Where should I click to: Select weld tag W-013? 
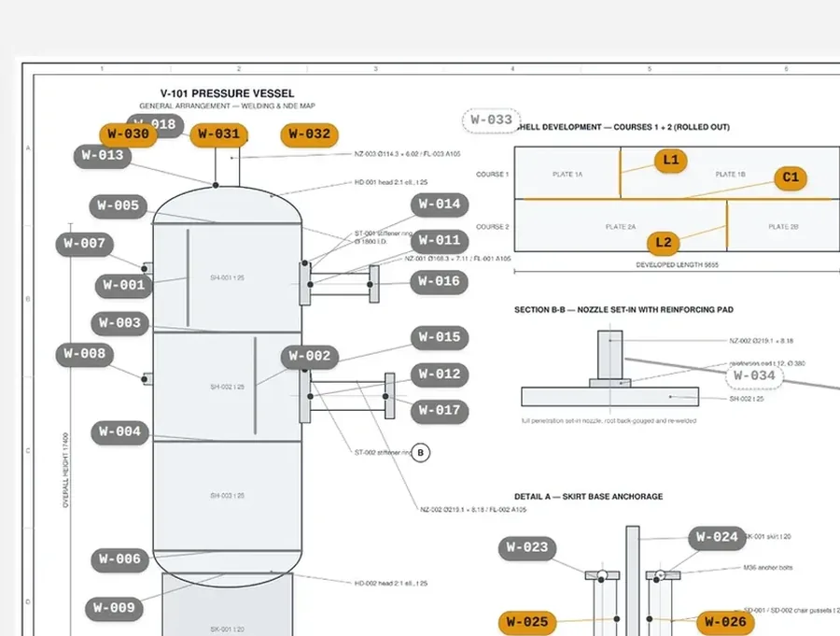103,156
